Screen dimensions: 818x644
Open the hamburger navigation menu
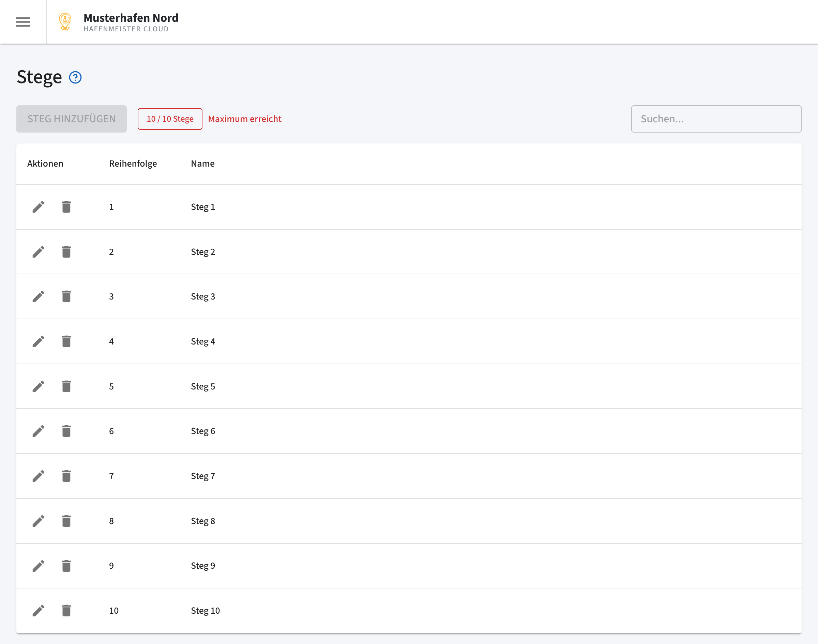(22, 22)
